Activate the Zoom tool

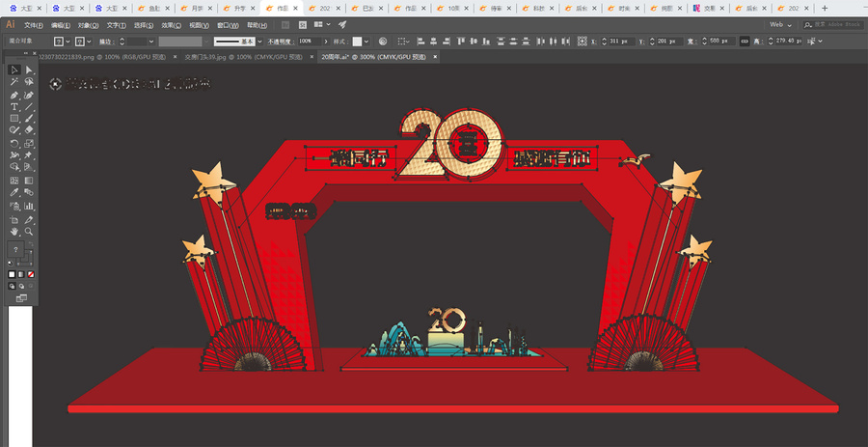pos(29,232)
